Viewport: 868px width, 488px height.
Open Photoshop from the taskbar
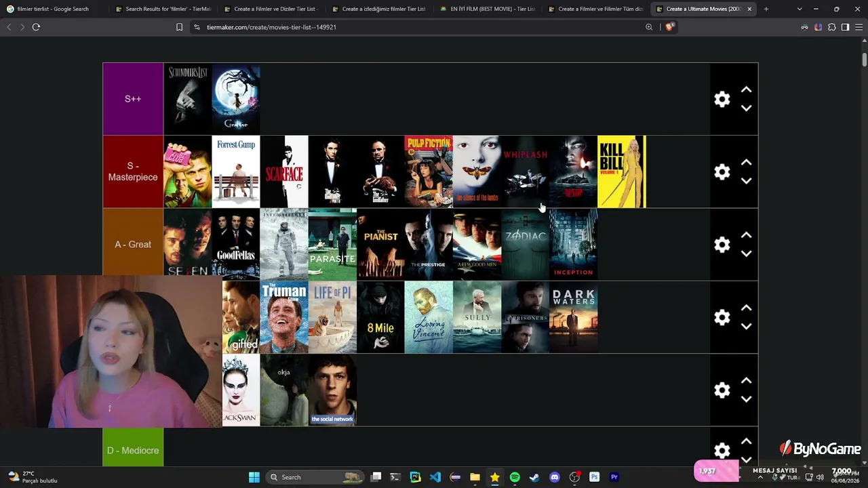click(x=595, y=477)
